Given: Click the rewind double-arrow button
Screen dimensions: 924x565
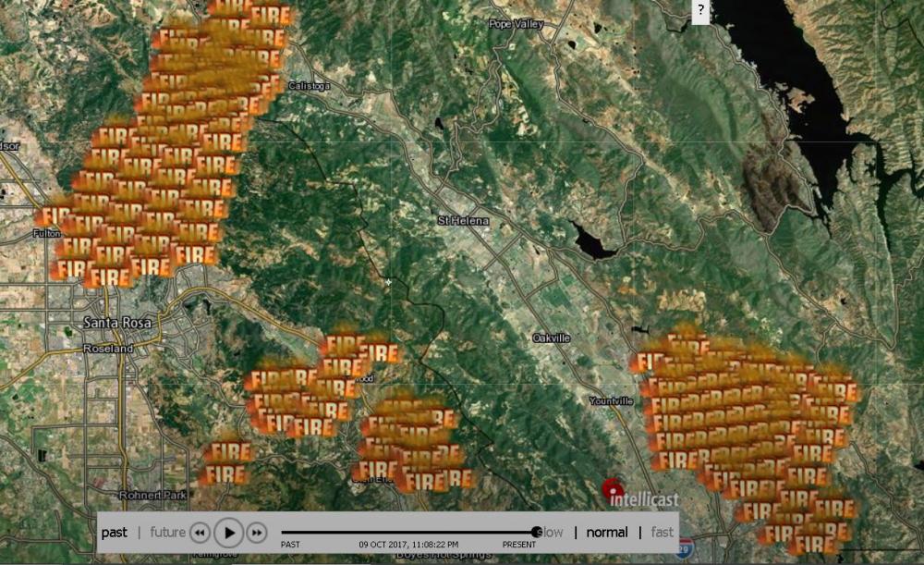Looking at the screenshot, I should tap(200, 533).
